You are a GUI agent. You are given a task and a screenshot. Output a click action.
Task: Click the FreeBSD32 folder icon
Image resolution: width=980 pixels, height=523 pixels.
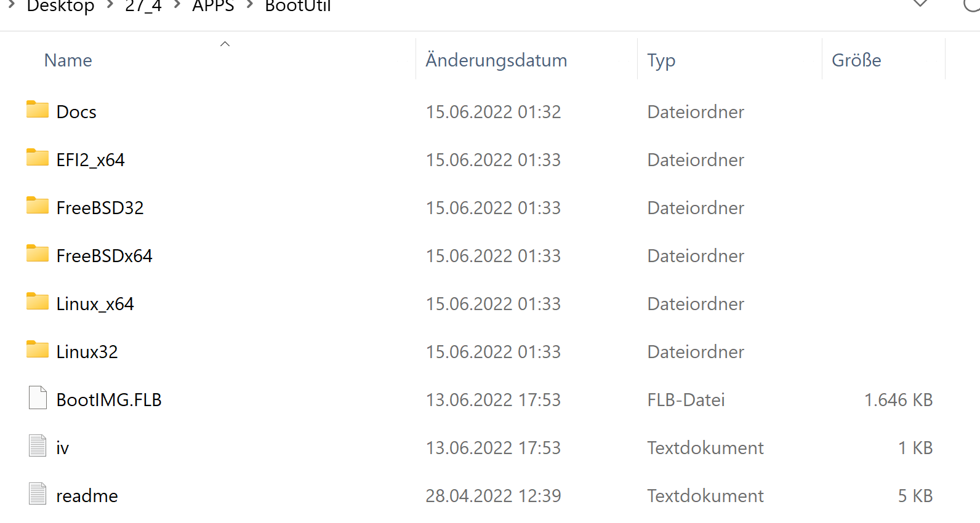[x=38, y=206]
